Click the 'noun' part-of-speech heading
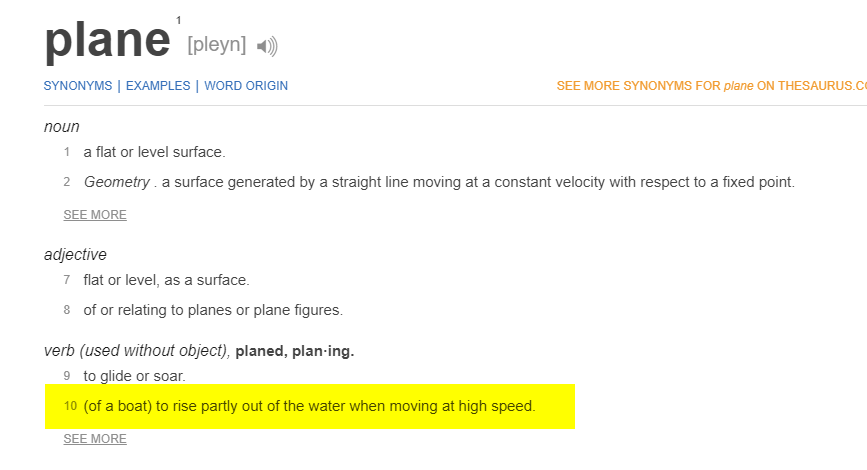This screenshot has height=470, width=867. click(x=62, y=127)
